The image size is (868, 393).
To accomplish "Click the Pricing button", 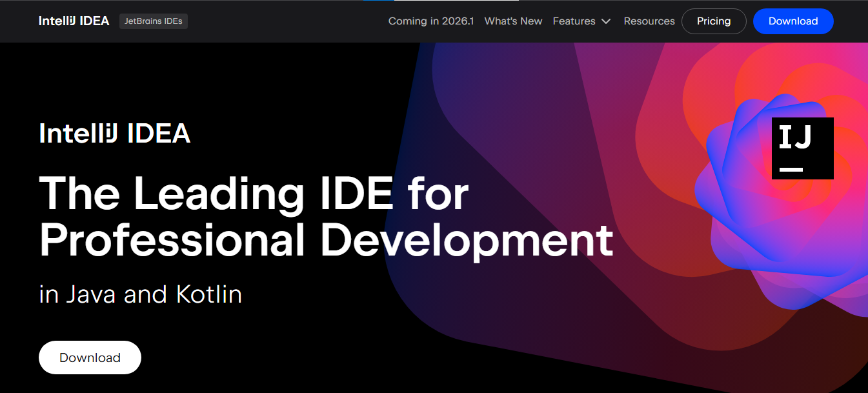I will pyautogui.click(x=714, y=21).
